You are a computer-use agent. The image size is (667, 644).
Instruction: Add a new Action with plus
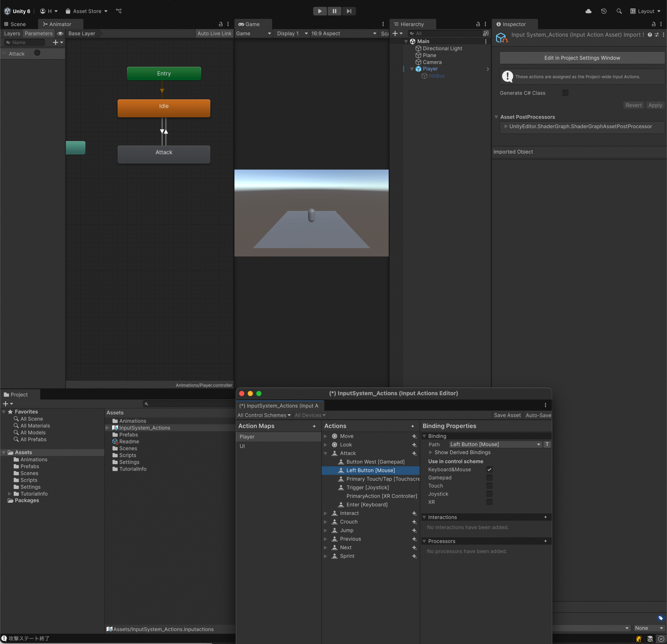[412, 426]
